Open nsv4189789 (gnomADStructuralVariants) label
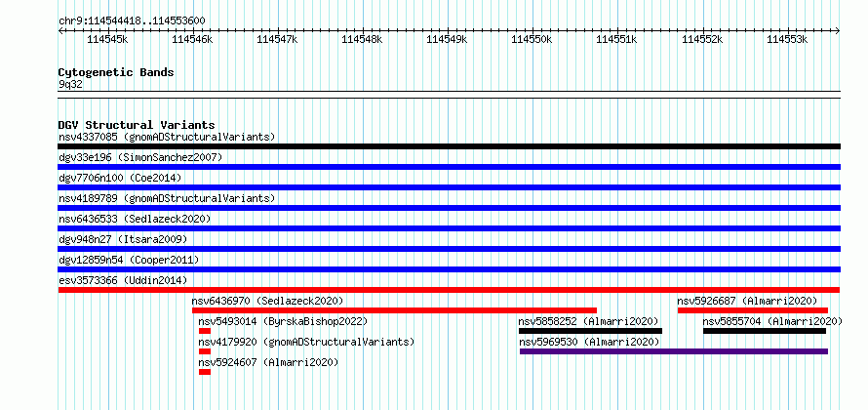 tap(167, 198)
